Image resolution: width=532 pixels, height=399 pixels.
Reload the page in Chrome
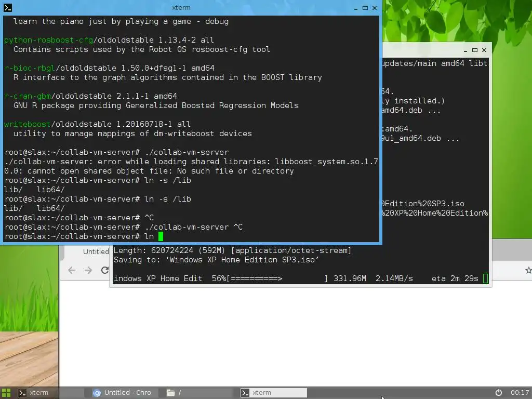coord(105,270)
